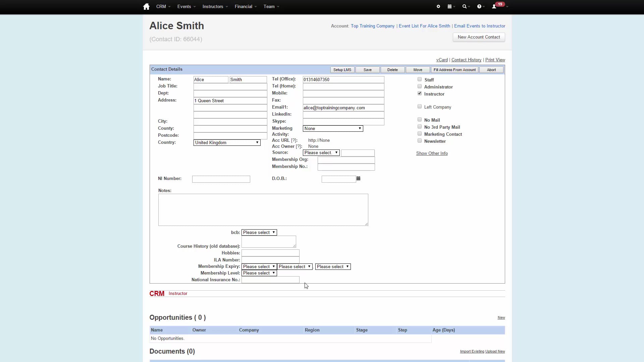Open the Country dropdown
Image resolution: width=644 pixels, height=362 pixels.
[x=227, y=142]
